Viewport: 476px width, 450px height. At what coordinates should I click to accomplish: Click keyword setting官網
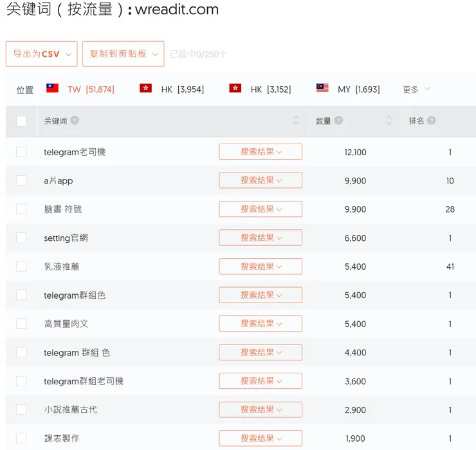point(66,238)
